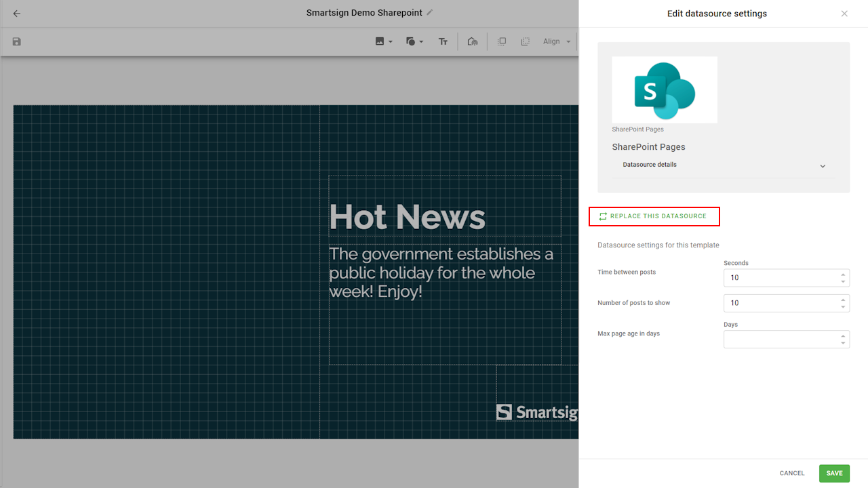The image size is (868, 488).
Task: Click the pencil icon to rename the template
Action: [430, 13]
